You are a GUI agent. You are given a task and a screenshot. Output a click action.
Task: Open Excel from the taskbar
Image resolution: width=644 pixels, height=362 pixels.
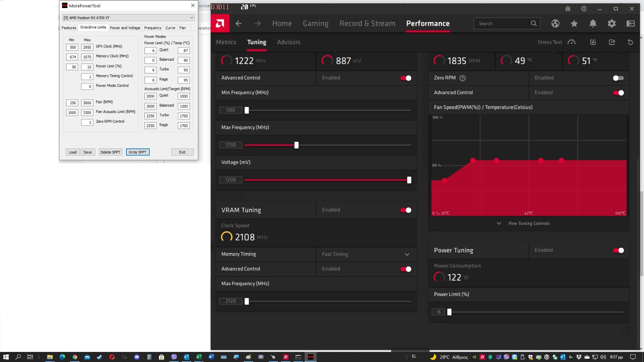[x=199, y=357]
